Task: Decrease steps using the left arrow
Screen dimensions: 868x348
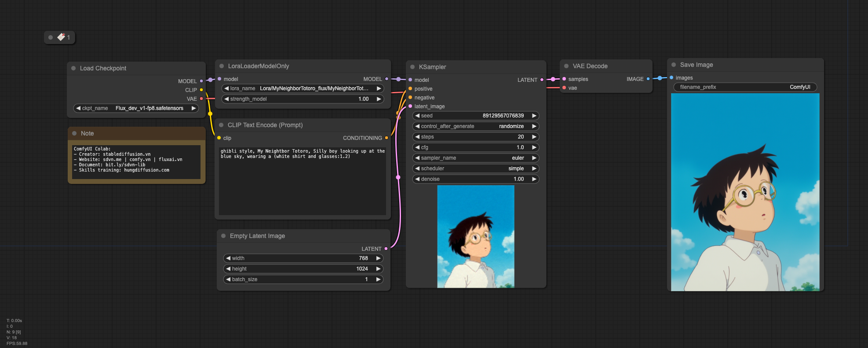Action: pyautogui.click(x=417, y=137)
